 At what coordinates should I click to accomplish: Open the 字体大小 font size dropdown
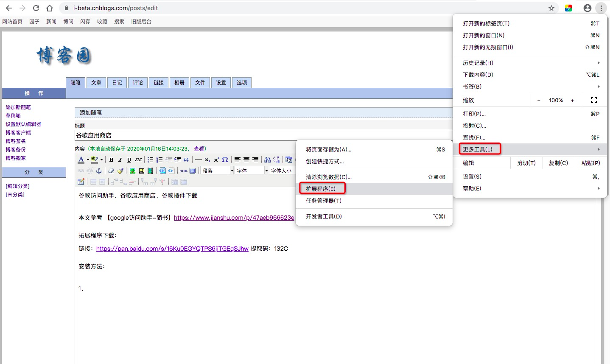[283, 171]
